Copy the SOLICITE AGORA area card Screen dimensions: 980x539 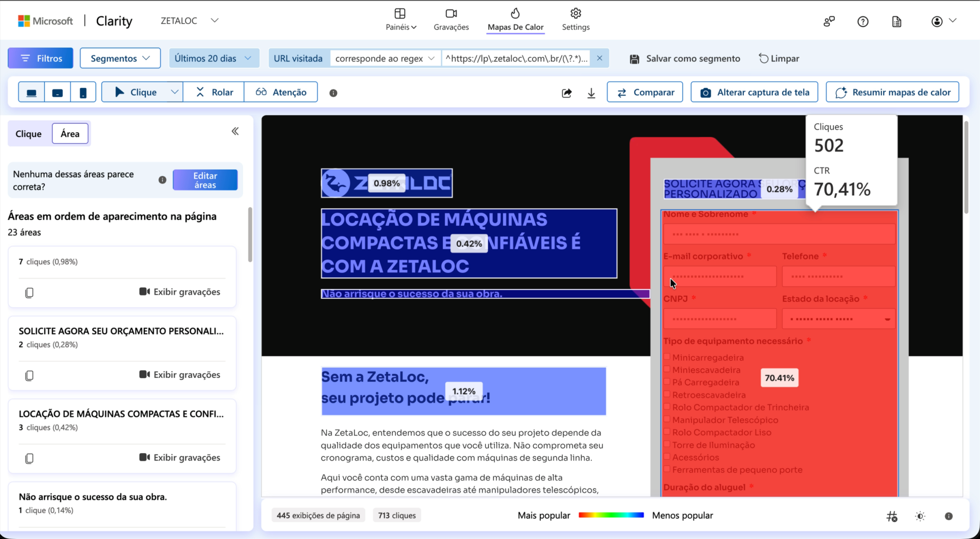(29, 375)
